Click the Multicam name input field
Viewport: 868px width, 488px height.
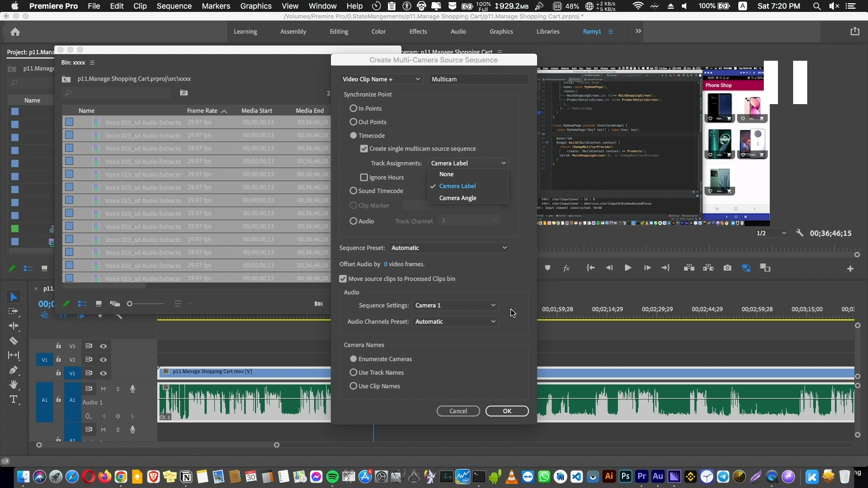[478, 79]
